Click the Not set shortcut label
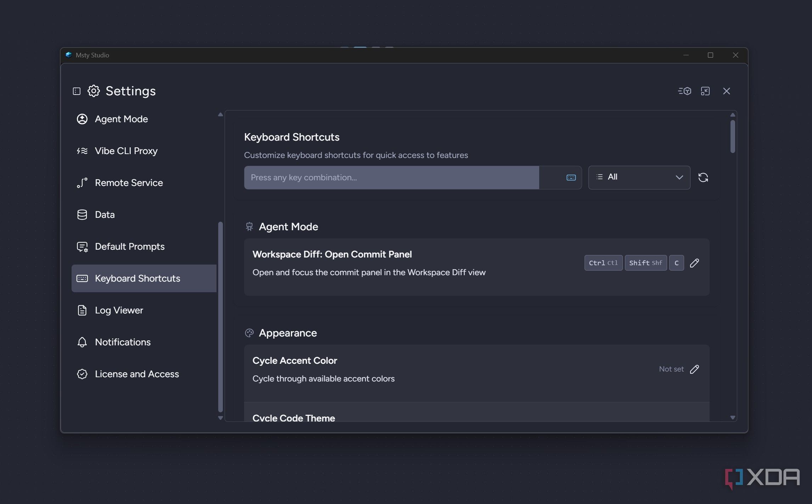 (x=671, y=369)
